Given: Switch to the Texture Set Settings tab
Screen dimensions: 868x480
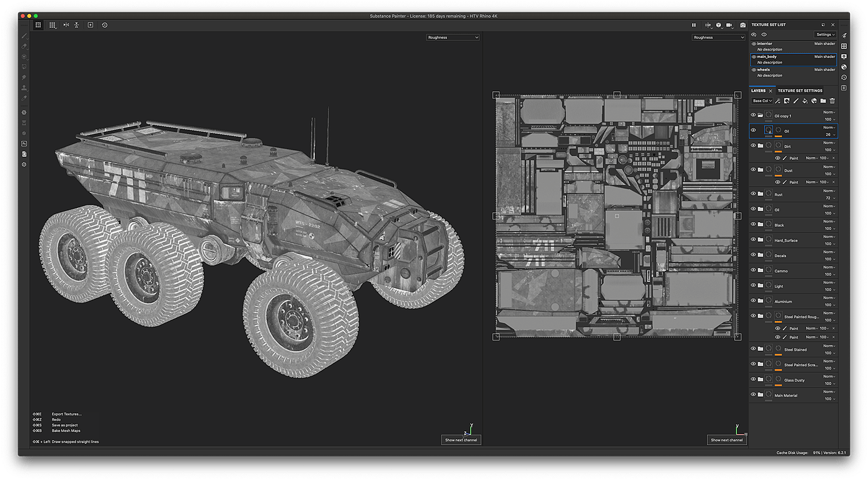Looking at the screenshot, I should click(800, 91).
